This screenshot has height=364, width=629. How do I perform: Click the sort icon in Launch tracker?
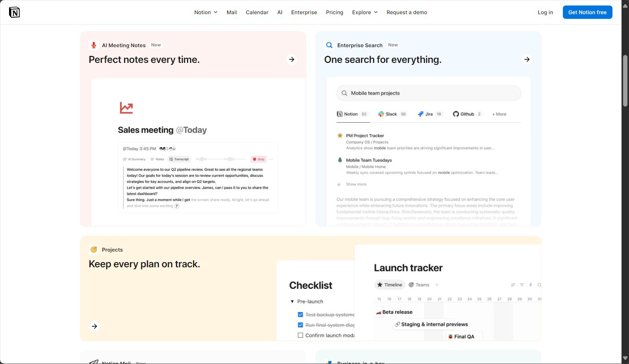click(513, 285)
